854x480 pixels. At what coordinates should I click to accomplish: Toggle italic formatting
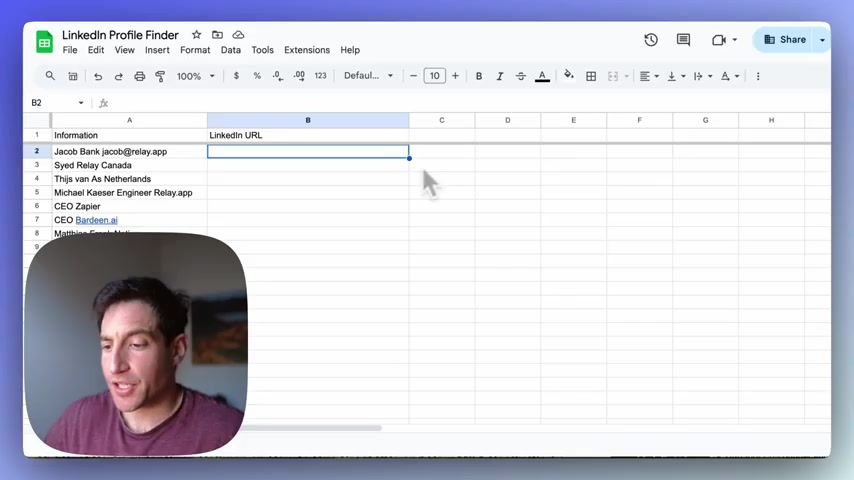tap(499, 76)
